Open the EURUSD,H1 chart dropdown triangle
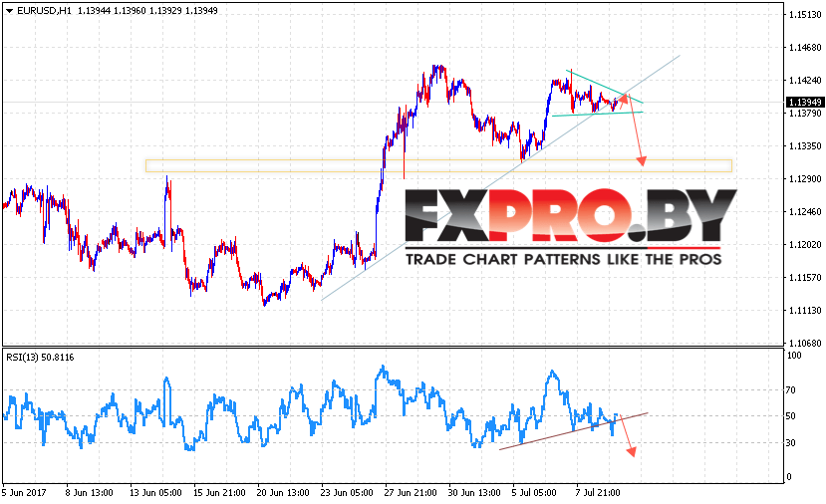826x504 pixels. (10, 11)
